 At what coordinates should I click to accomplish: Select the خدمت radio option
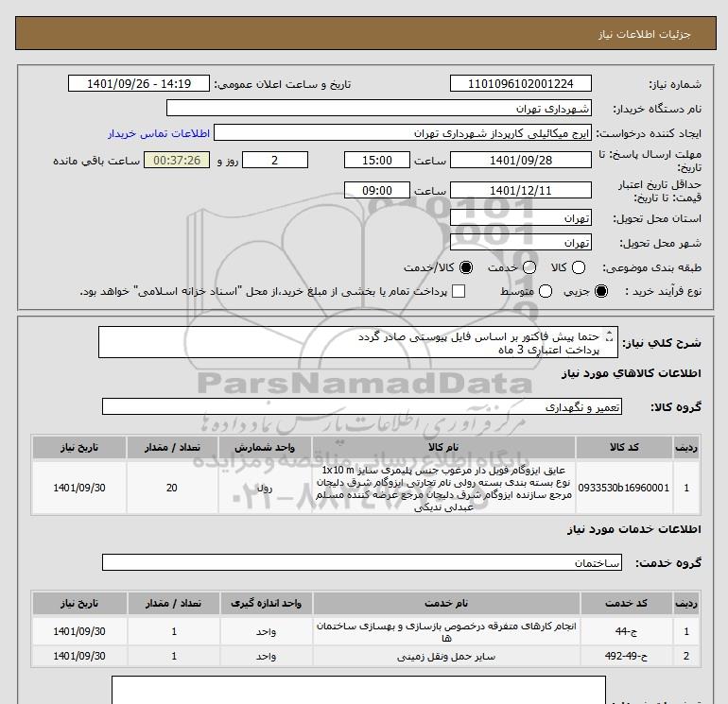(529, 267)
